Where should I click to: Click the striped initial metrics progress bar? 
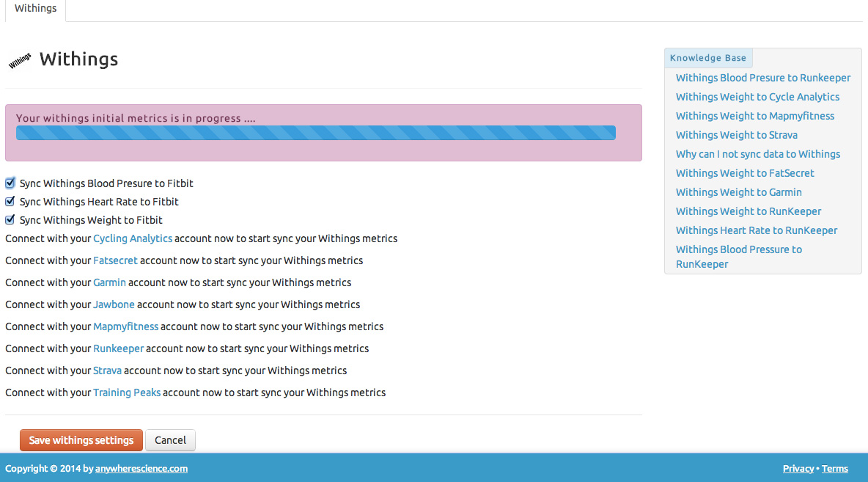pos(315,133)
